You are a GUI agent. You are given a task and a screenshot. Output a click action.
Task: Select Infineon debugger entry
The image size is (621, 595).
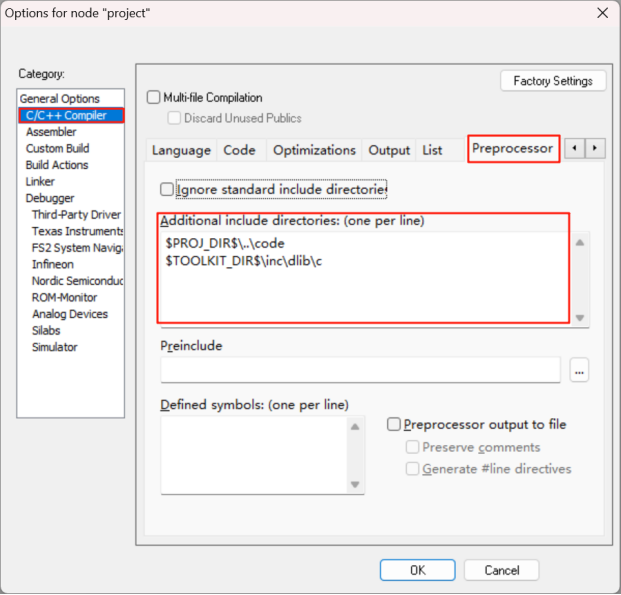53,264
